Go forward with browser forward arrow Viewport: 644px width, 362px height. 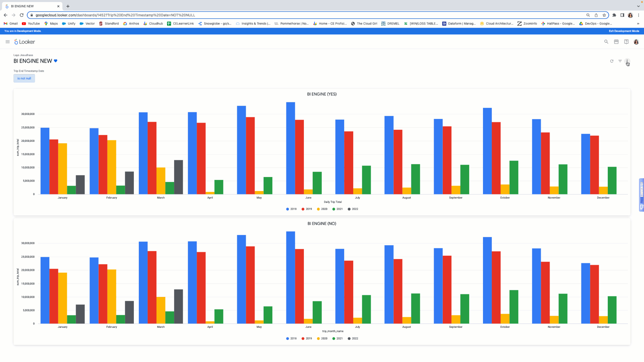(13, 15)
